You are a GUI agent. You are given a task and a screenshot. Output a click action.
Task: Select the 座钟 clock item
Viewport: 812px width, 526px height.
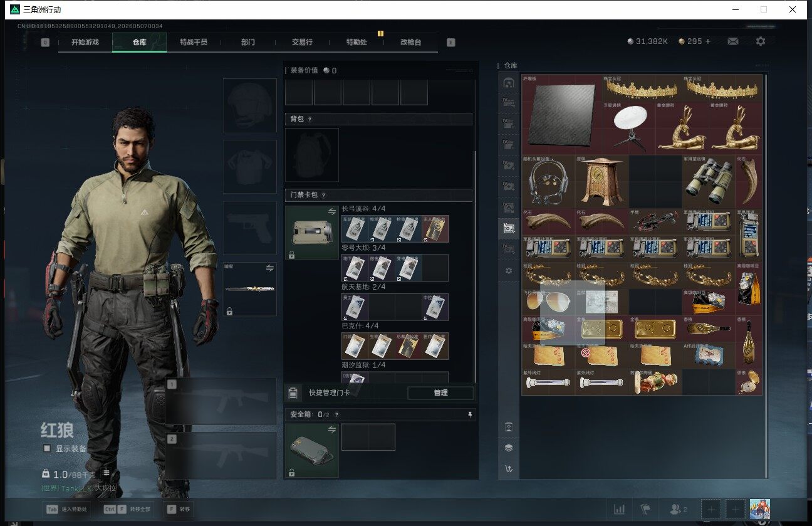point(602,182)
